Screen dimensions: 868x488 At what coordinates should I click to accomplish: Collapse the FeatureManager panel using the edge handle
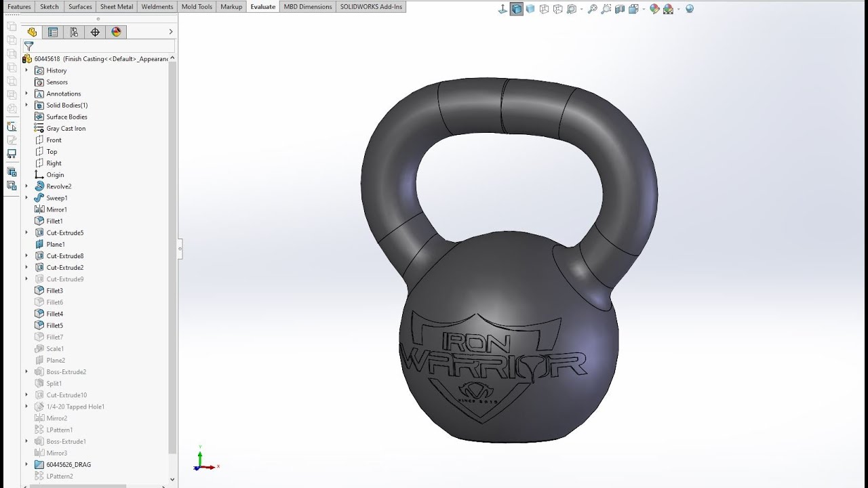pos(180,249)
